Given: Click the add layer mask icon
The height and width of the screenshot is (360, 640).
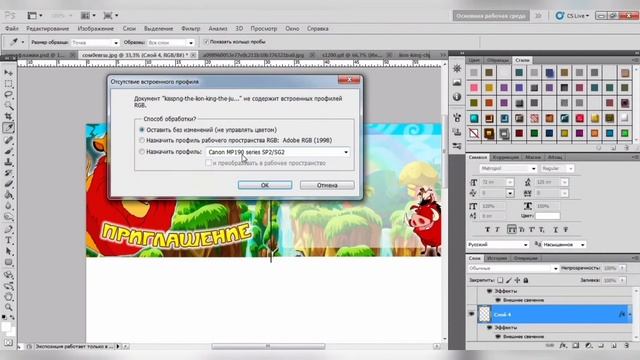Looking at the screenshot, I should coord(576,346).
